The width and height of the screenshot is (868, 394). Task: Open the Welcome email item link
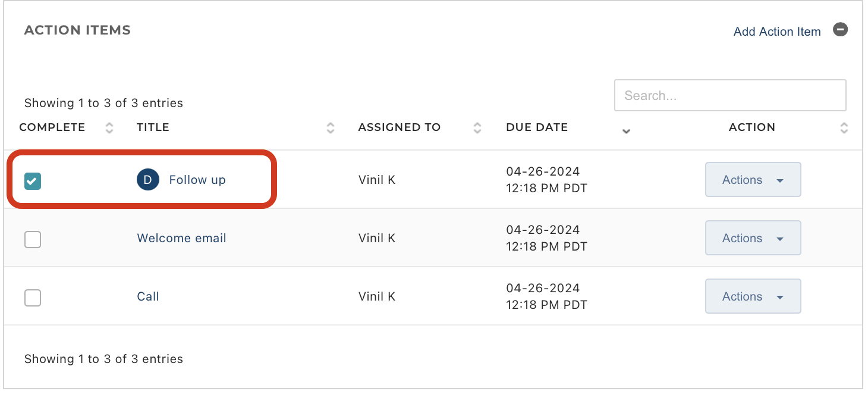click(182, 238)
